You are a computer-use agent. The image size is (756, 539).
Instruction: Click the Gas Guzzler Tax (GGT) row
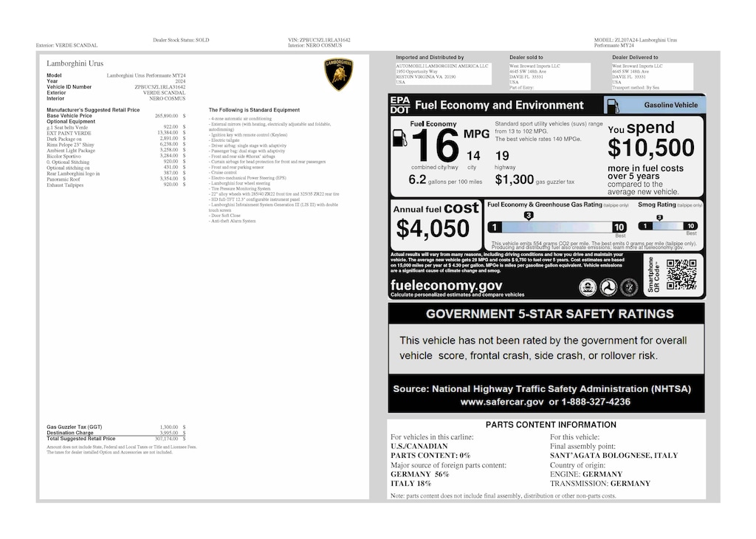116,428
